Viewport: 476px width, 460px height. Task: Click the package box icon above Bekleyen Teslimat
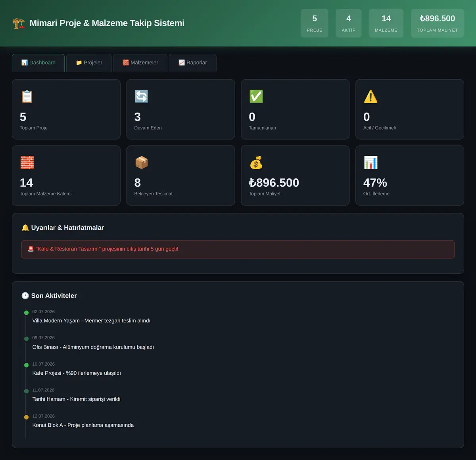point(142,163)
